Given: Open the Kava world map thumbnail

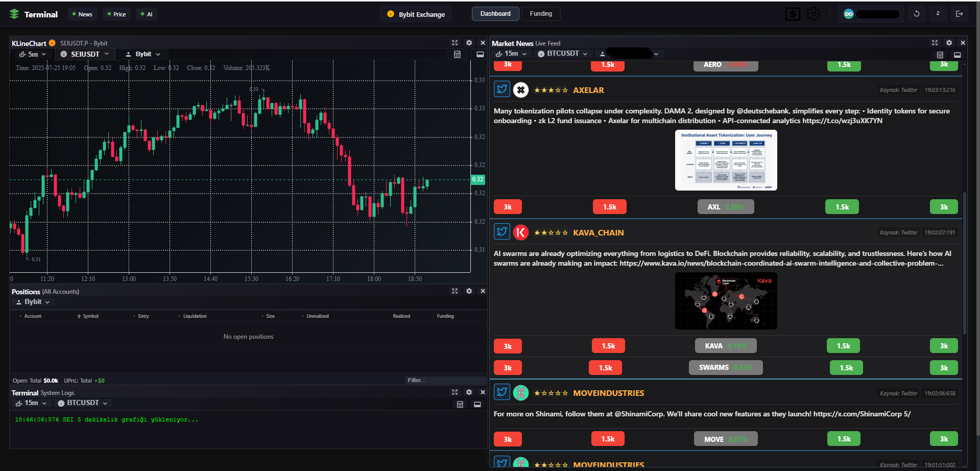Looking at the screenshot, I should click(726, 301).
